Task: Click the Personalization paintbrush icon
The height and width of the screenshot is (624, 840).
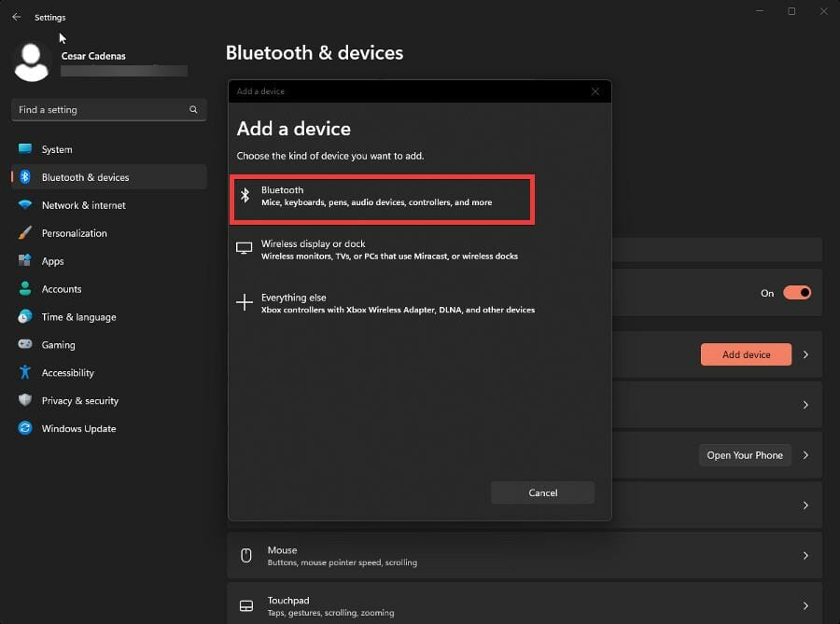Action: click(x=24, y=233)
